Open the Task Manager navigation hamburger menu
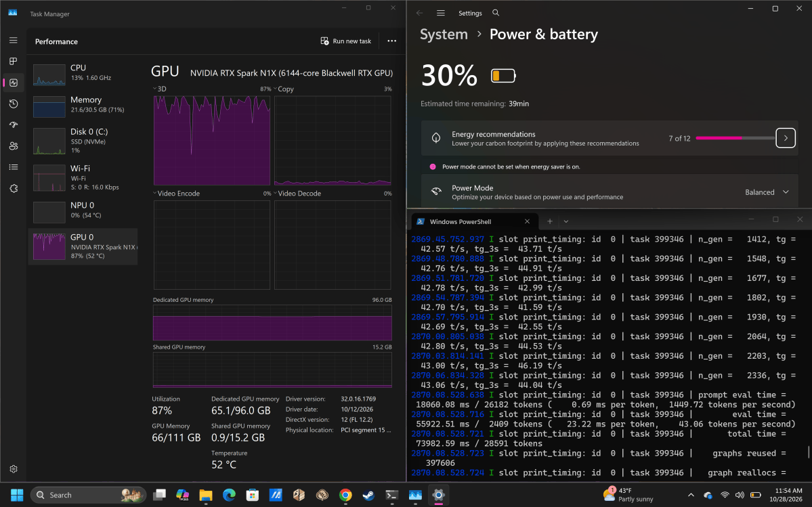 pyautogui.click(x=14, y=41)
